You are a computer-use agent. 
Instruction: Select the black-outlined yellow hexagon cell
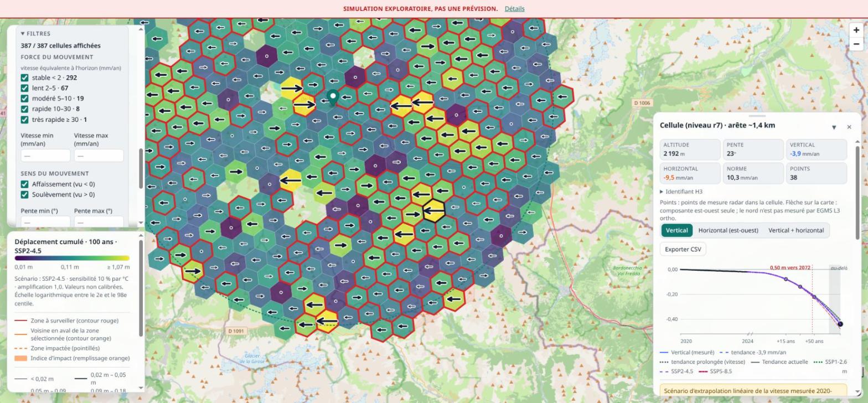434,210
